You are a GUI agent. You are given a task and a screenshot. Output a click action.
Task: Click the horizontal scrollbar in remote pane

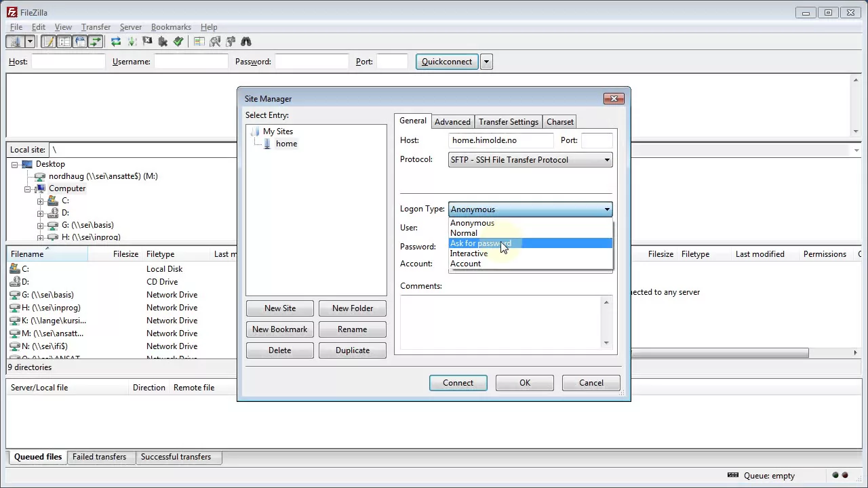pyautogui.click(x=719, y=353)
